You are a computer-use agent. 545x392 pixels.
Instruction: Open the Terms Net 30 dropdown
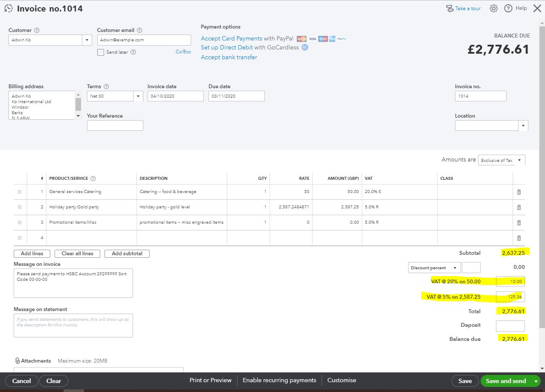pos(138,96)
